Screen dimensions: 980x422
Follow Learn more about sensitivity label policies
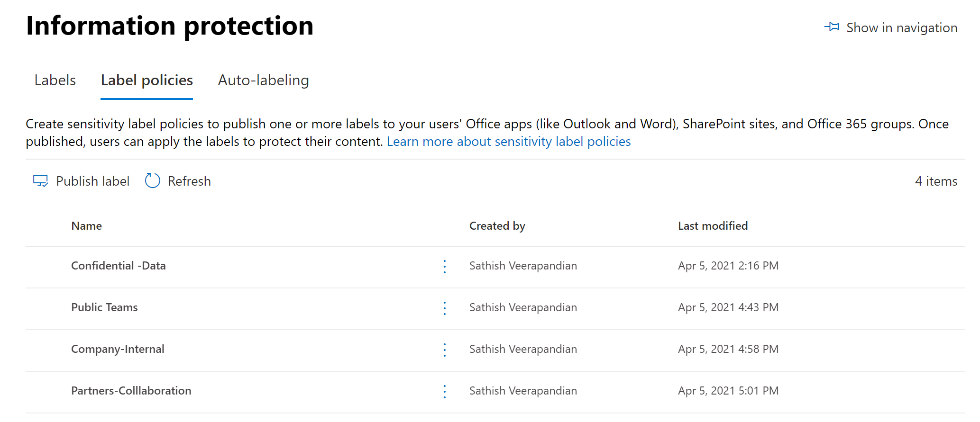(508, 142)
